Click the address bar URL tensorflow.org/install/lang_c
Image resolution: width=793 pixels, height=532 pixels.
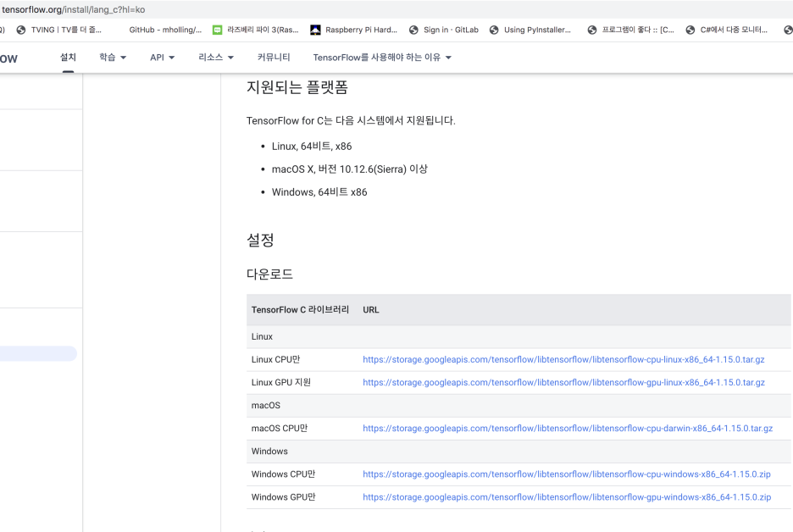[74, 9]
